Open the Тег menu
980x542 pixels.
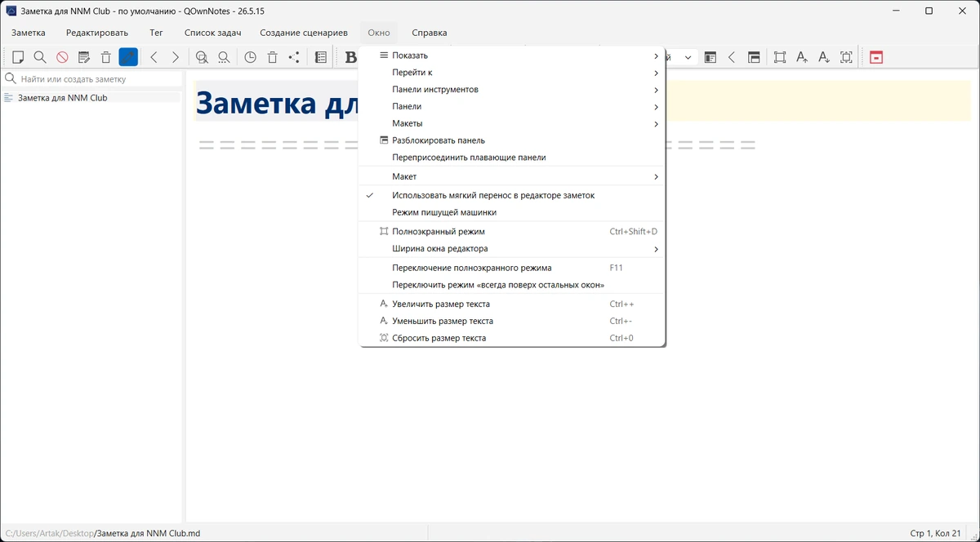156,33
